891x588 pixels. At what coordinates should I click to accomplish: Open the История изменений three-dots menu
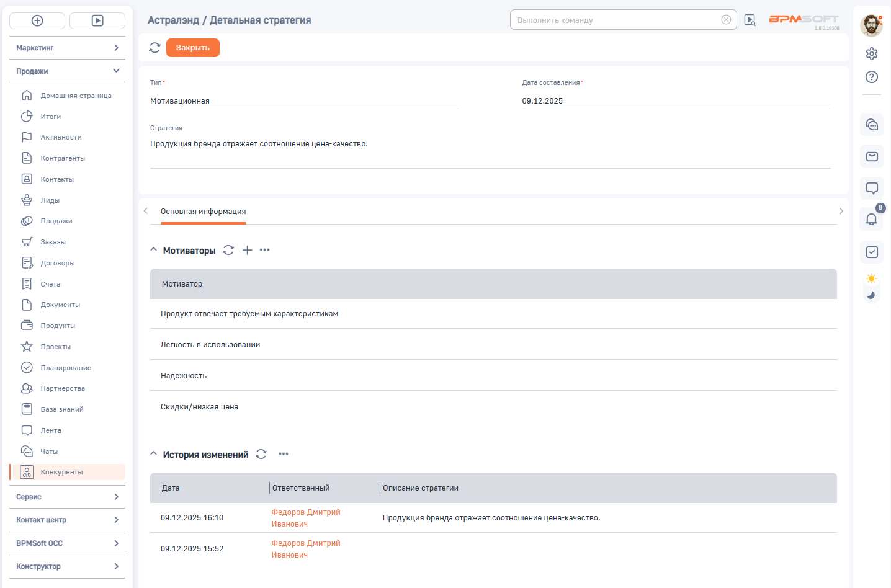click(284, 454)
